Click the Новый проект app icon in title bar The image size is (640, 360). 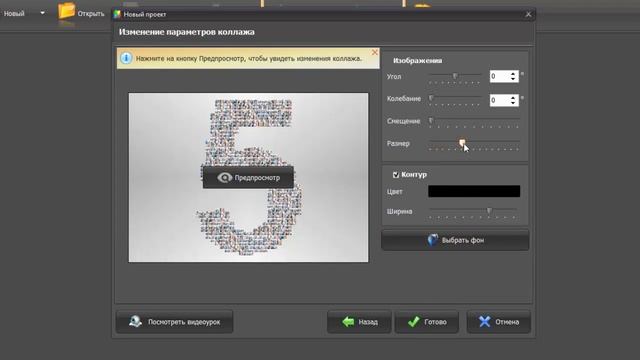118,14
